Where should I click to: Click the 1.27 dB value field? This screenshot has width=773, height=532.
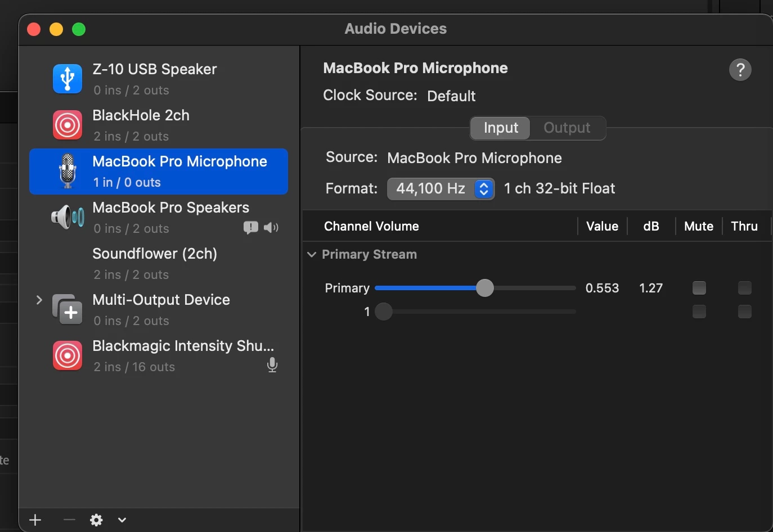coord(651,288)
